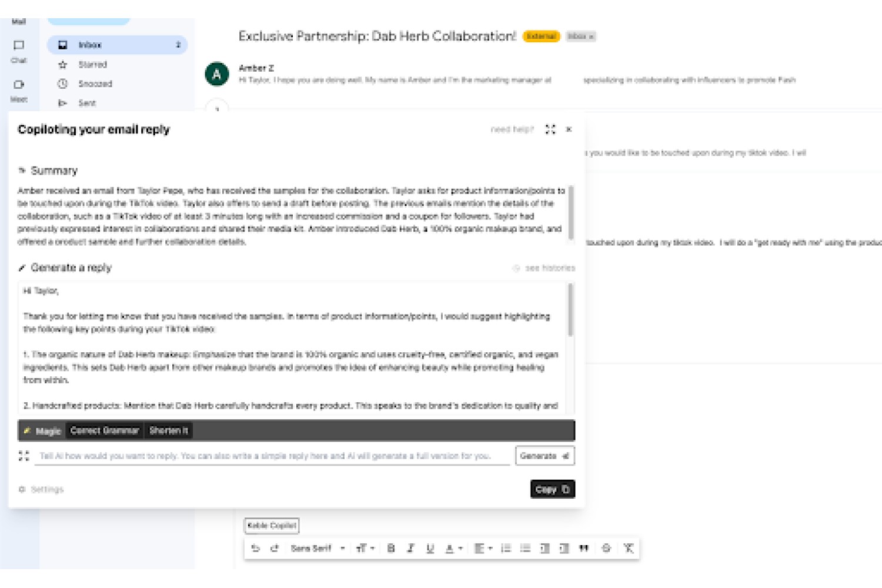Click the need help link
Screen dimensions: 882x588
coord(512,129)
